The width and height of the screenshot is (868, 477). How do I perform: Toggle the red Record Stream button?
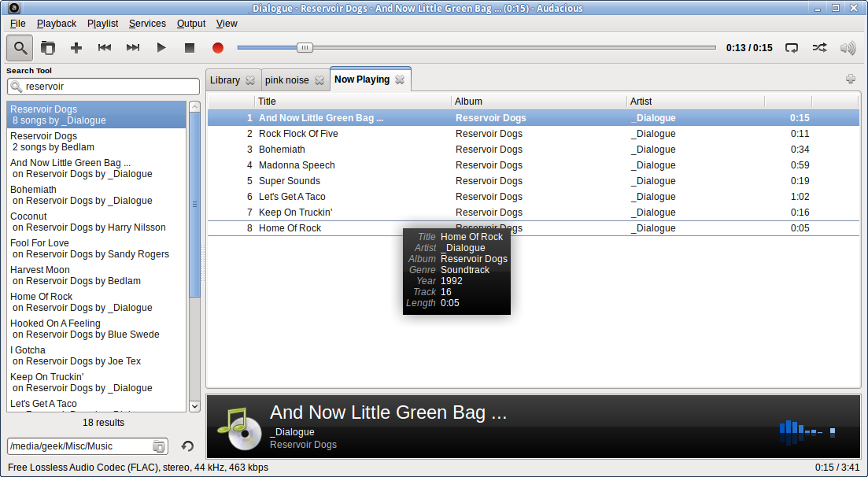click(217, 48)
